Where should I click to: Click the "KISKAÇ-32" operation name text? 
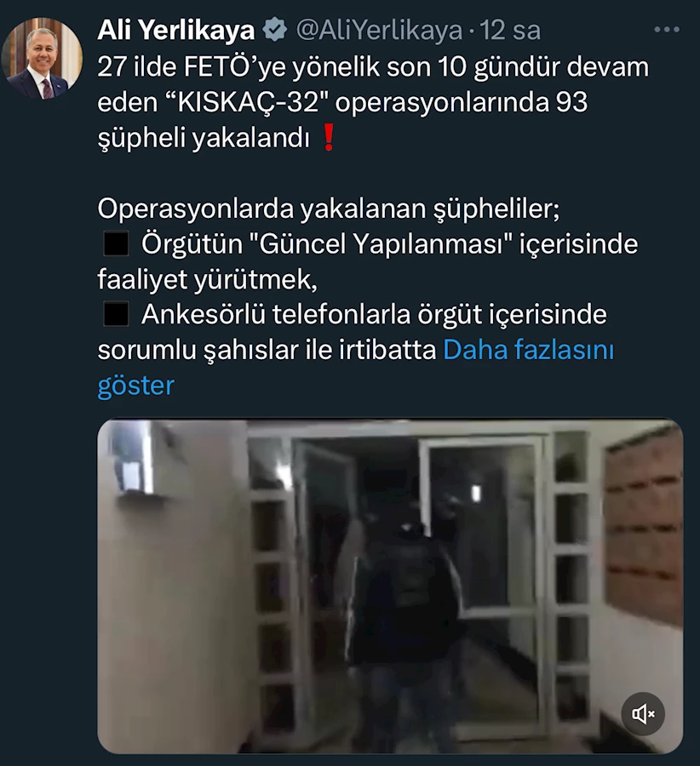tap(248, 102)
